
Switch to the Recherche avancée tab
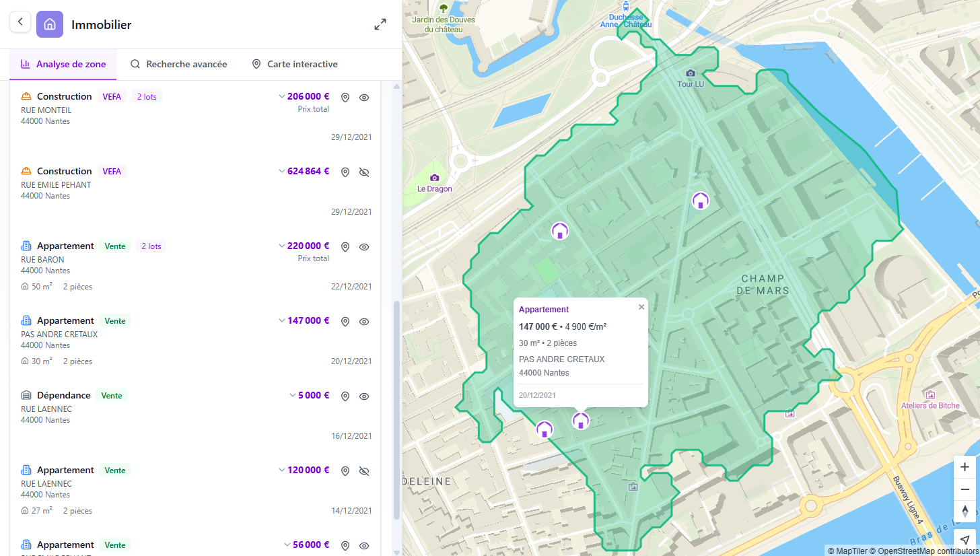(x=179, y=64)
